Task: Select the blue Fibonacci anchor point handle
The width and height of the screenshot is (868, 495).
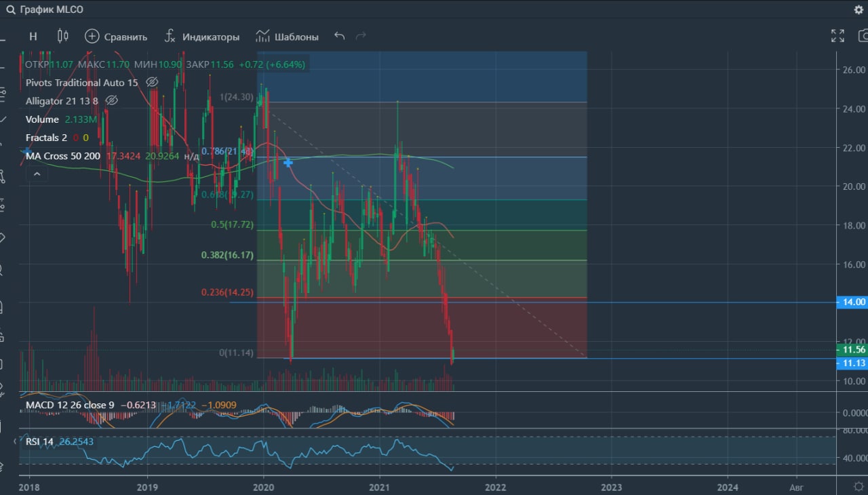Action: [288, 163]
